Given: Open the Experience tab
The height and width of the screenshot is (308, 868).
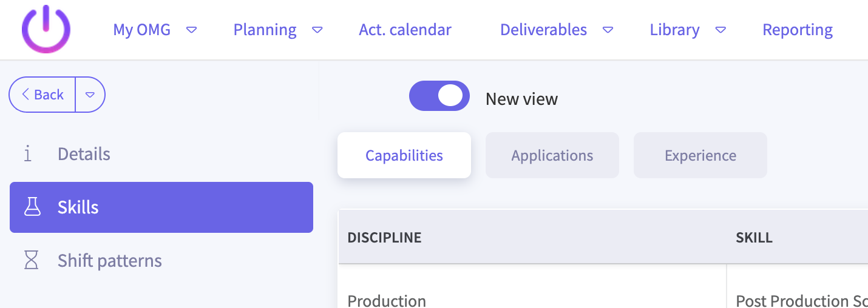Looking at the screenshot, I should (x=700, y=155).
